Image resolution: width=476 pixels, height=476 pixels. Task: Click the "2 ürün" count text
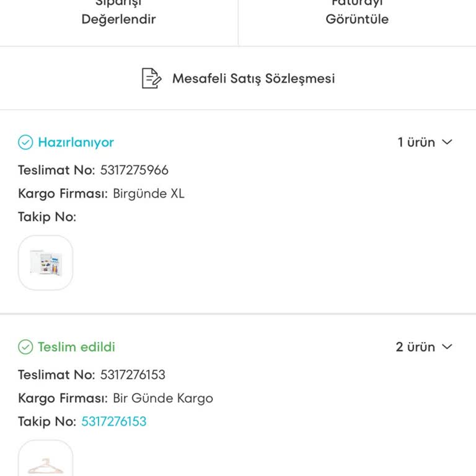415,347
